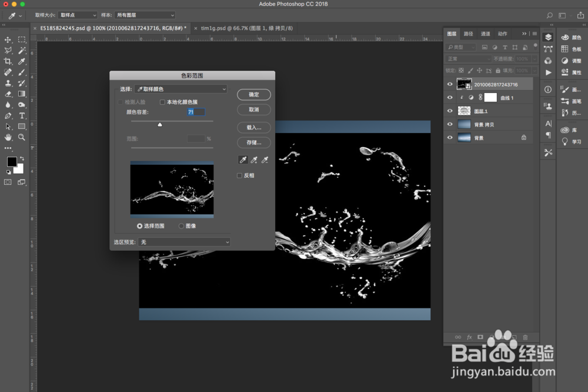Choose the add-to-sample eyedropper in Color Range
Screen dimensions: 588x392
(x=254, y=160)
